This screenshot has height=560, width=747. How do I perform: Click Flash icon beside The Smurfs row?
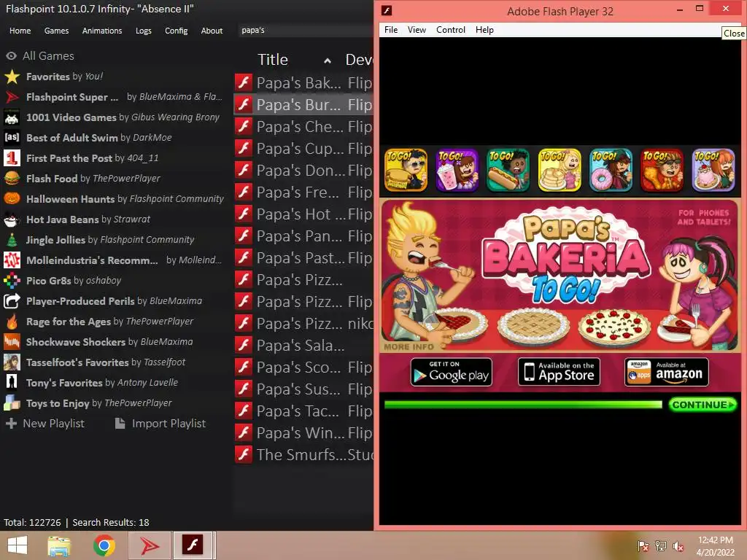(244, 455)
